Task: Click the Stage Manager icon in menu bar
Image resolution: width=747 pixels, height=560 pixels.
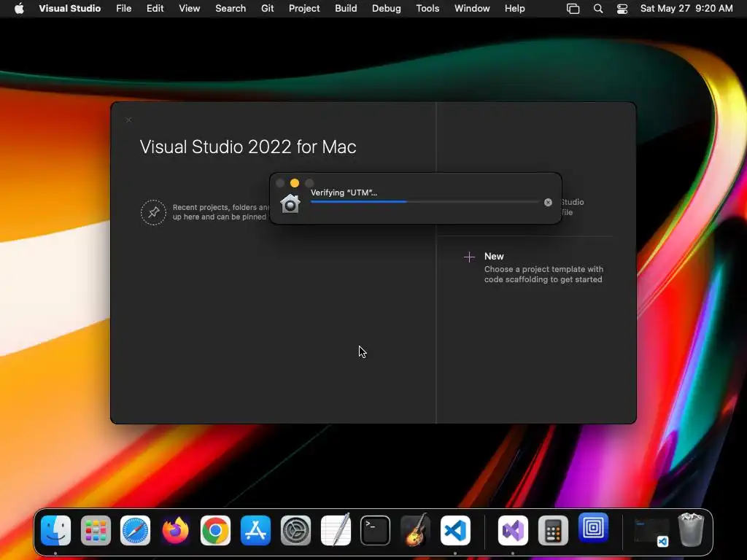Action: [573, 9]
